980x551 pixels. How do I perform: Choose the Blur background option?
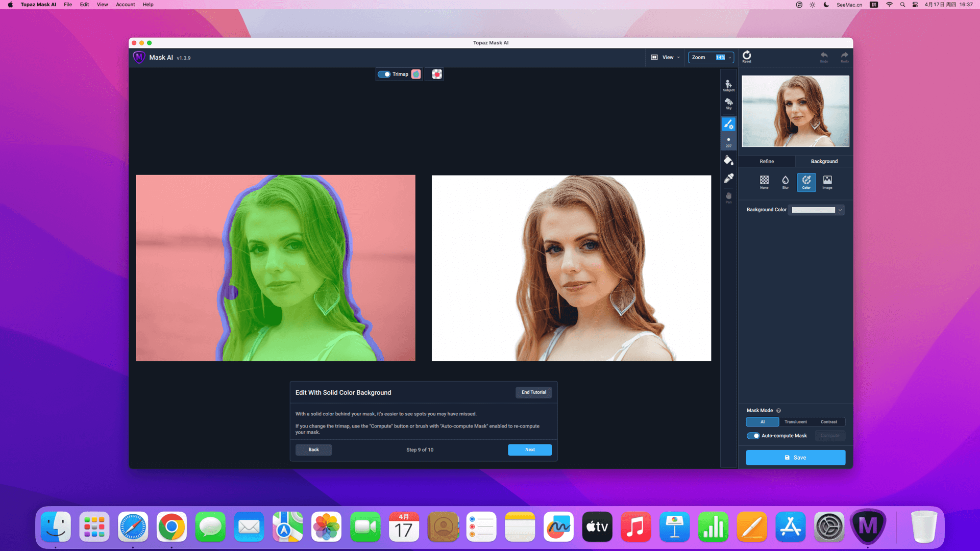pyautogui.click(x=785, y=182)
